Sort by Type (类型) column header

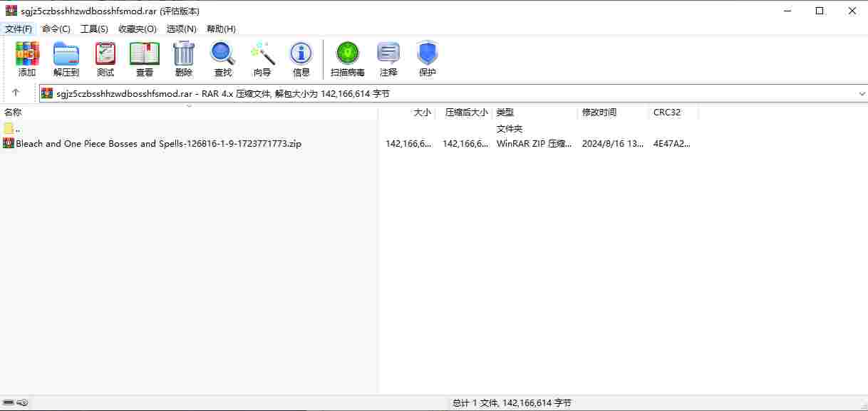click(534, 113)
